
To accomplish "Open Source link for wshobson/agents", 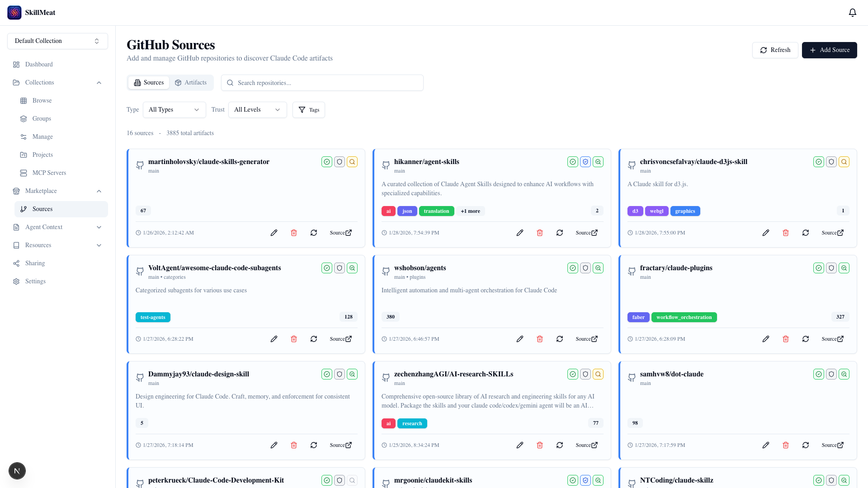I will 587,339.
